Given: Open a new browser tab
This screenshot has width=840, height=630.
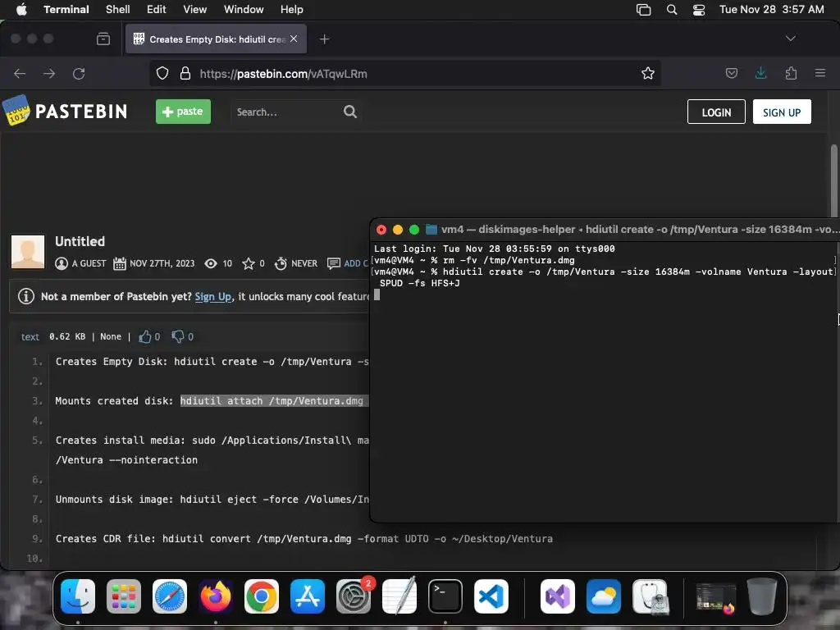Looking at the screenshot, I should [325, 39].
